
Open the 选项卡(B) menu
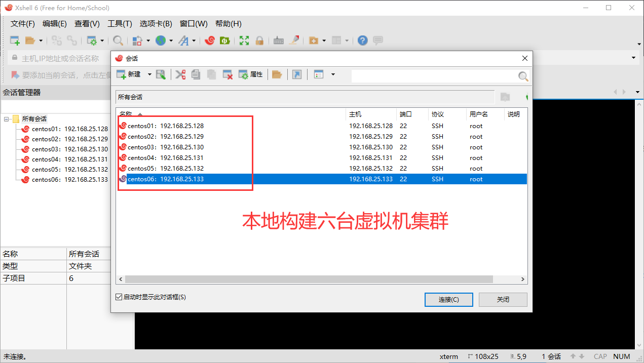click(x=156, y=24)
